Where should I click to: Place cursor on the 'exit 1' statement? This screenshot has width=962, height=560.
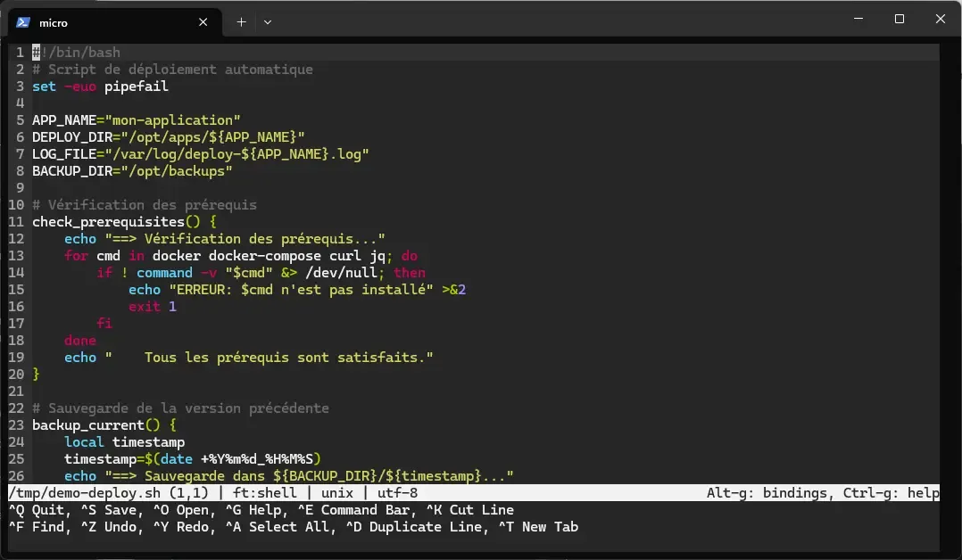coord(153,306)
